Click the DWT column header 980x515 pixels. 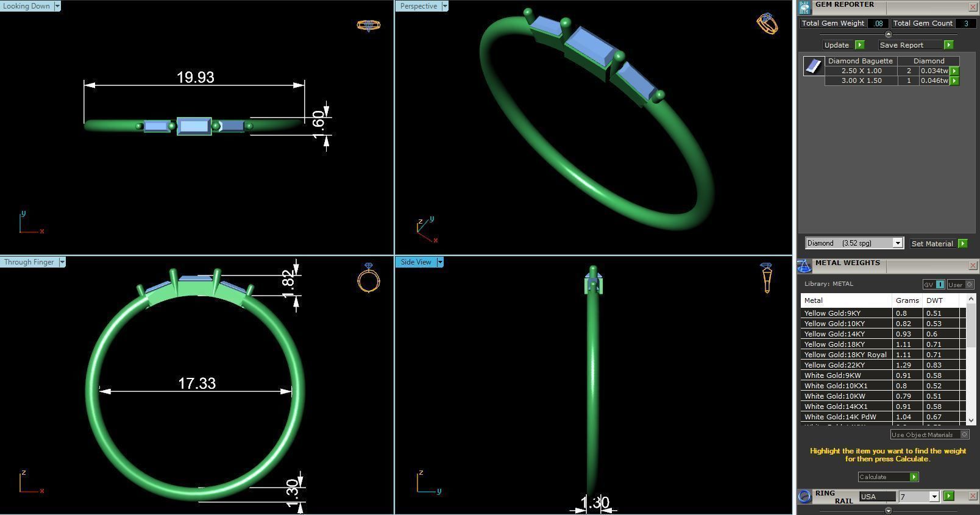[941, 300]
